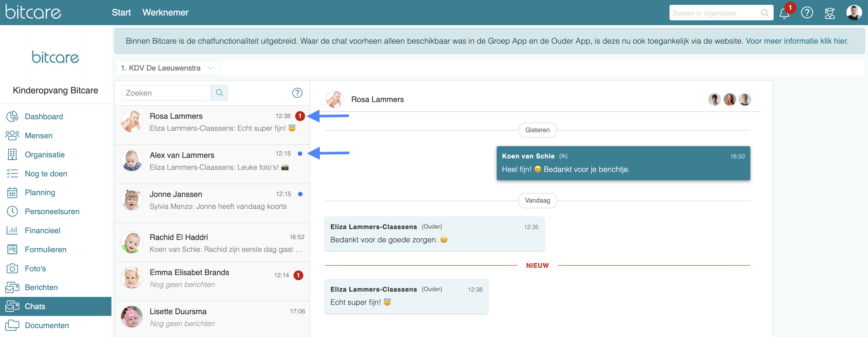The width and height of the screenshot is (868, 337).
Task: Select the Werknemer menu item
Action: [x=165, y=12]
